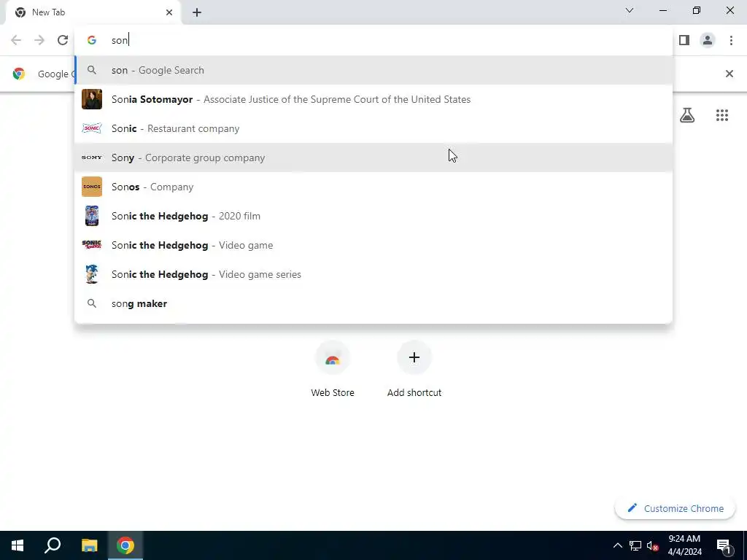Open the taskbar clock and date
The height and width of the screenshot is (560, 747).
684,545
